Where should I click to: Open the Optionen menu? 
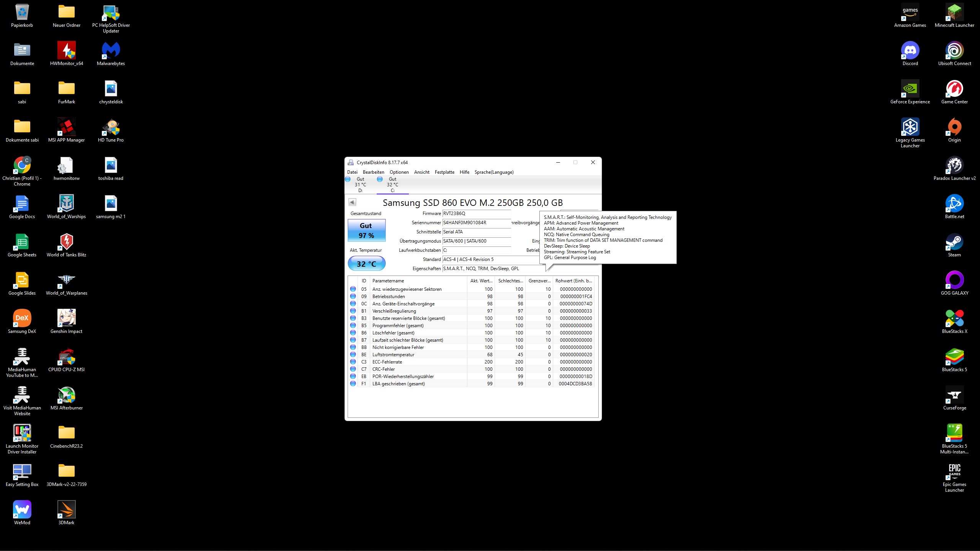coord(399,172)
